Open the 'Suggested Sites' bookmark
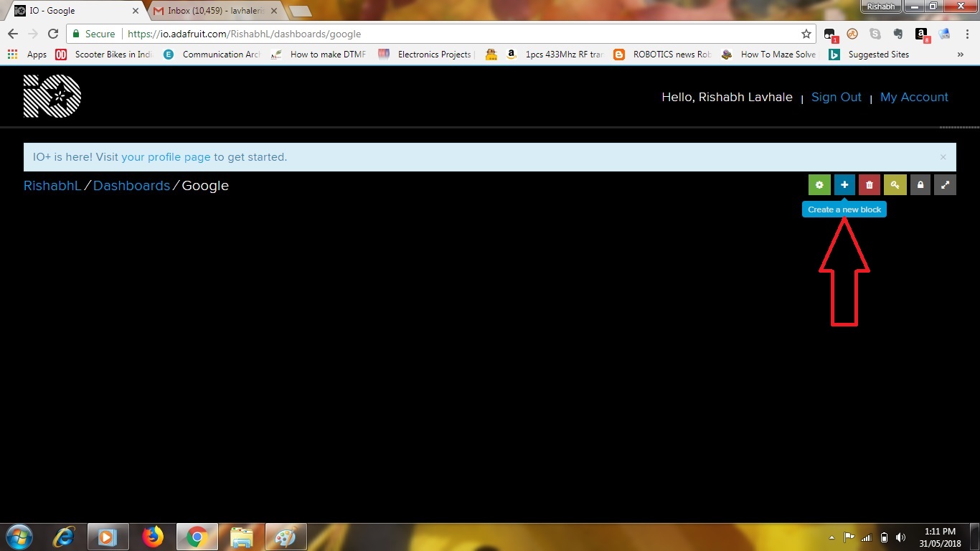Screen dimensions: 980x551 click(x=869, y=55)
